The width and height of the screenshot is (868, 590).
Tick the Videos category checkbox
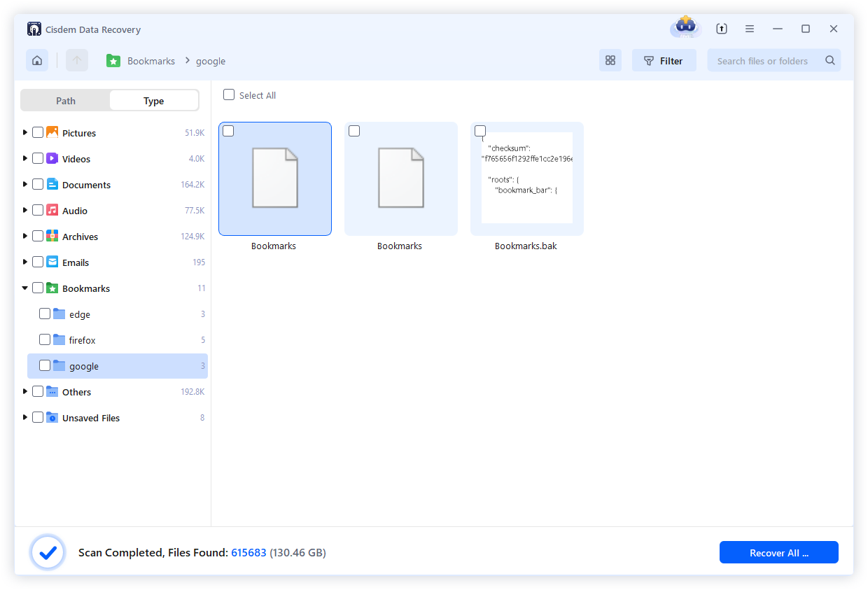pyautogui.click(x=37, y=158)
